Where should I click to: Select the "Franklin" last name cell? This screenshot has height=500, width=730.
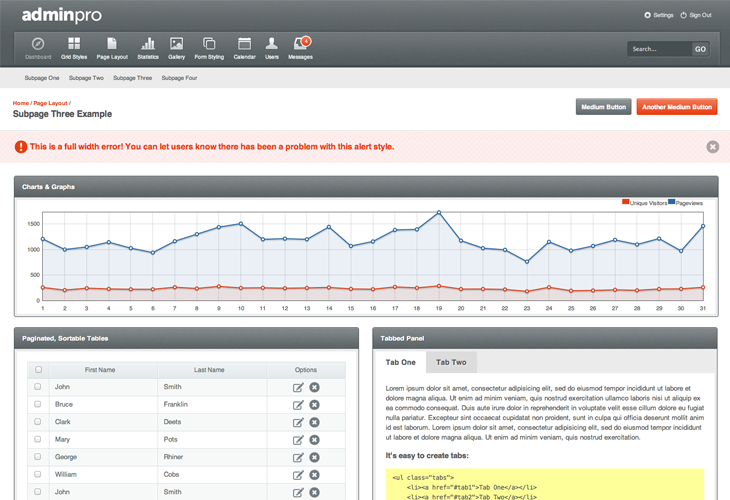pyautogui.click(x=212, y=405)
